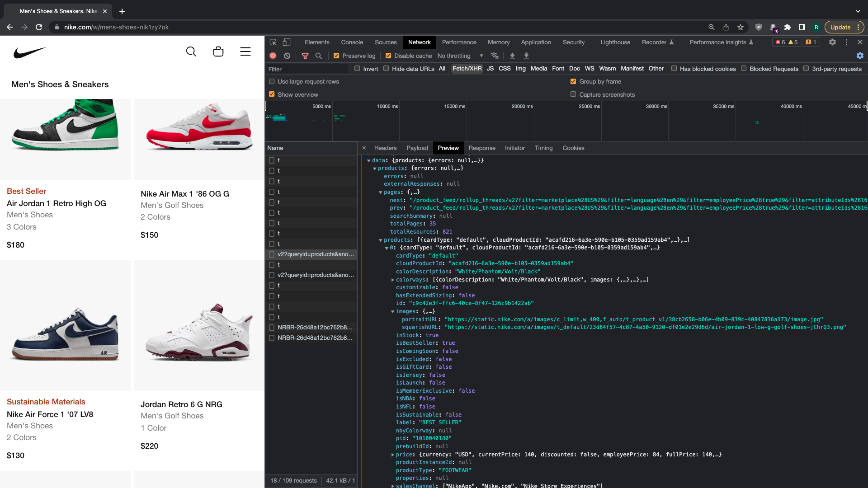Click the Nike swoosh logo
The height and width of the screenshot is (488, 868).
pos(30,52)
